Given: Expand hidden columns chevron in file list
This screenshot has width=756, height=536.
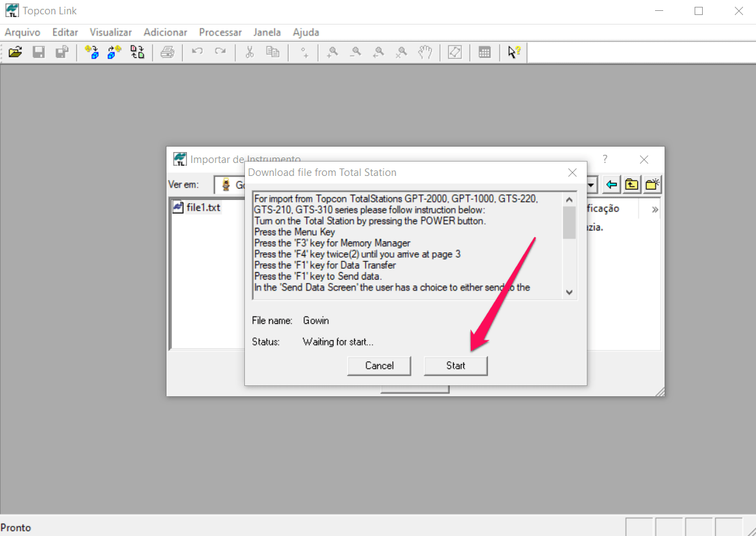Looking at the screenshot, I should point(655,209).
